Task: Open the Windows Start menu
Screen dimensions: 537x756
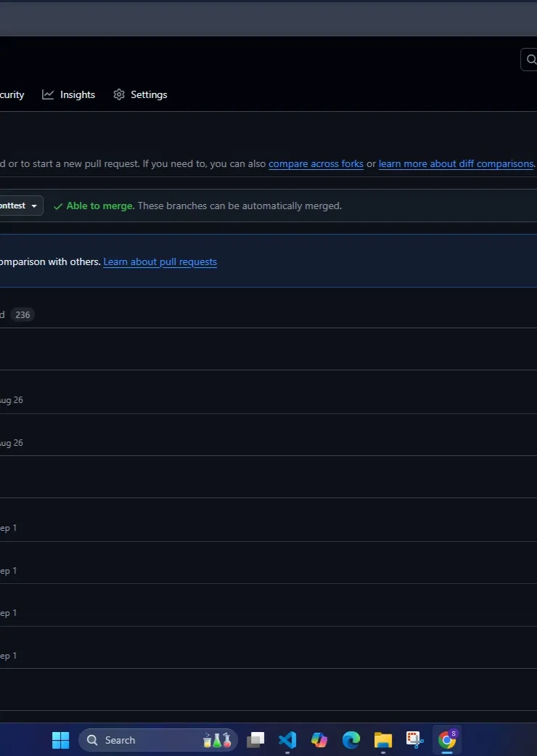Action: pos(61,740)
